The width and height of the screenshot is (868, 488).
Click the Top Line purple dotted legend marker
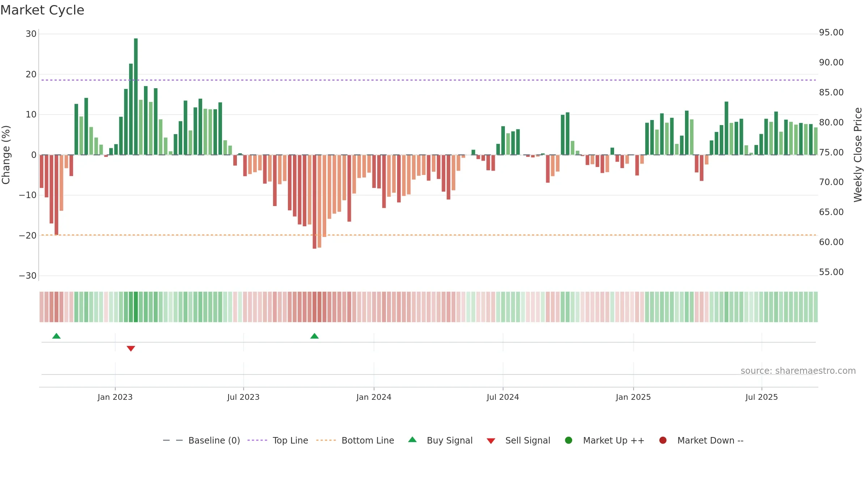257,440
